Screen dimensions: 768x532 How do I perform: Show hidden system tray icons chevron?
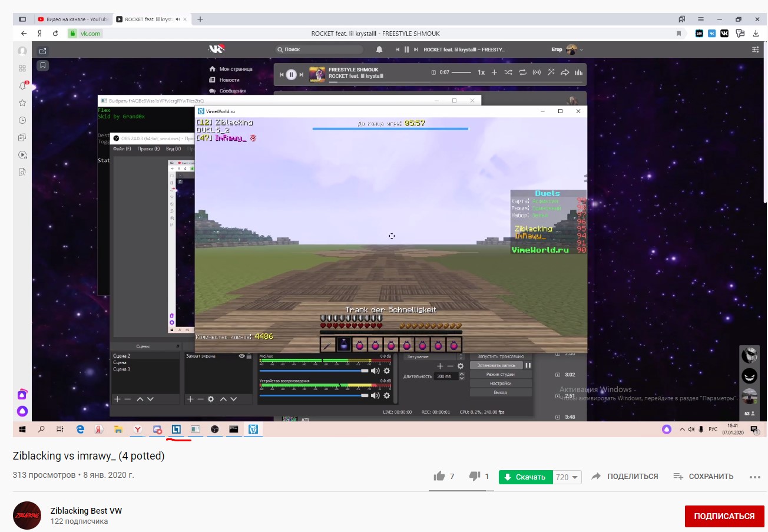point(683,429)
